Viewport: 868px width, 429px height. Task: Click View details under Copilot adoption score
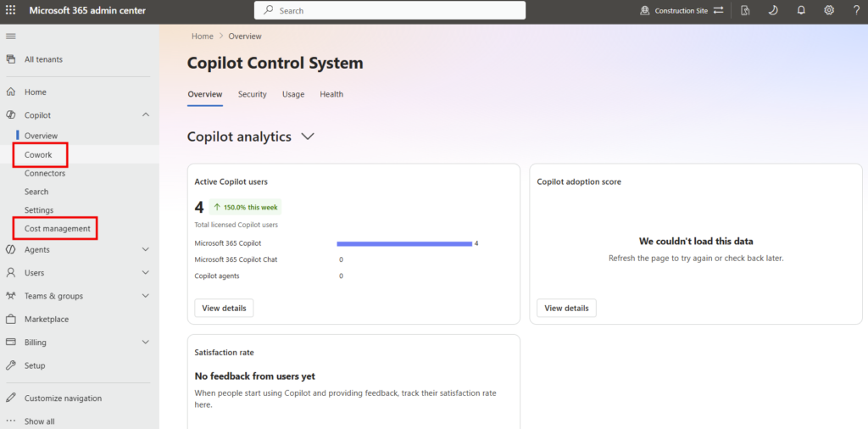(566, 309)
